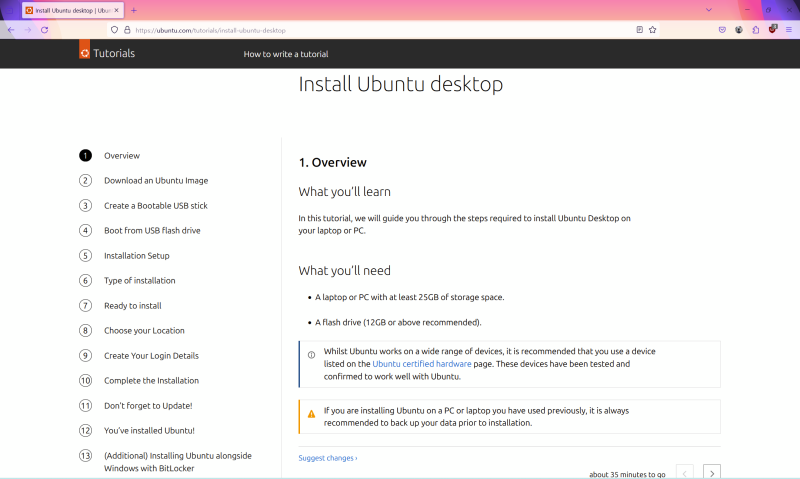The height and width of the screenshot is (479, 800).
Task: Expand the list all tabs chevron
Action: (709, 10)
